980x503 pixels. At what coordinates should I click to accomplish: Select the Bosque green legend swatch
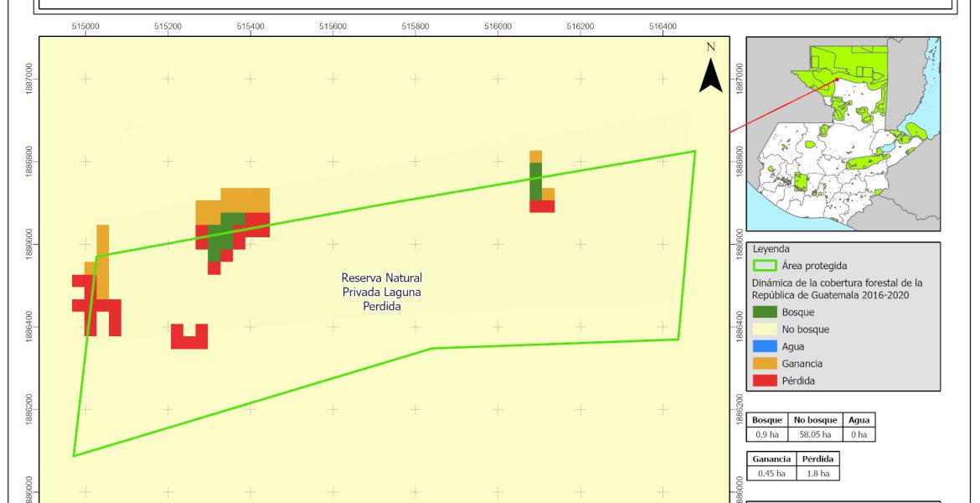(764, 312)
